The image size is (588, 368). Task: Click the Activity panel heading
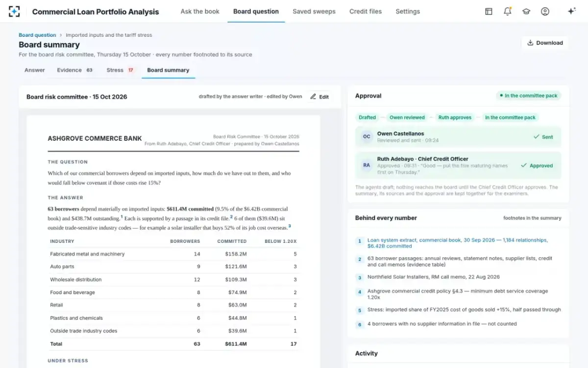point(367,353)
